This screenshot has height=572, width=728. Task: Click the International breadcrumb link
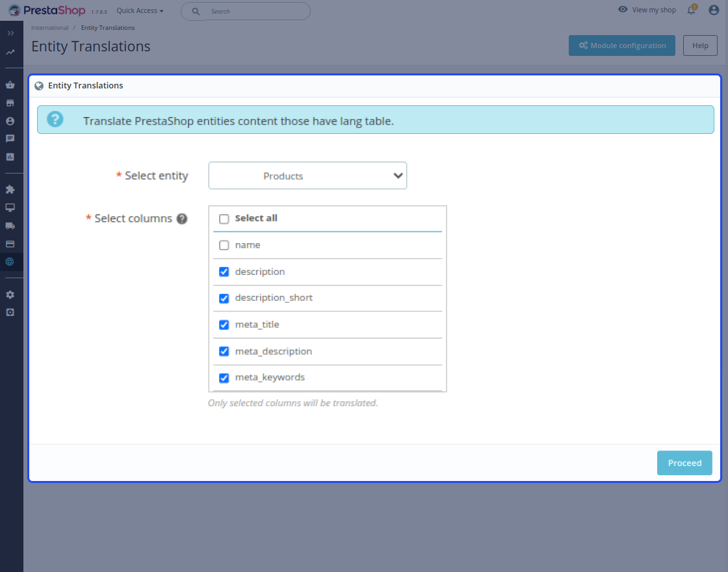pos(49,28)
